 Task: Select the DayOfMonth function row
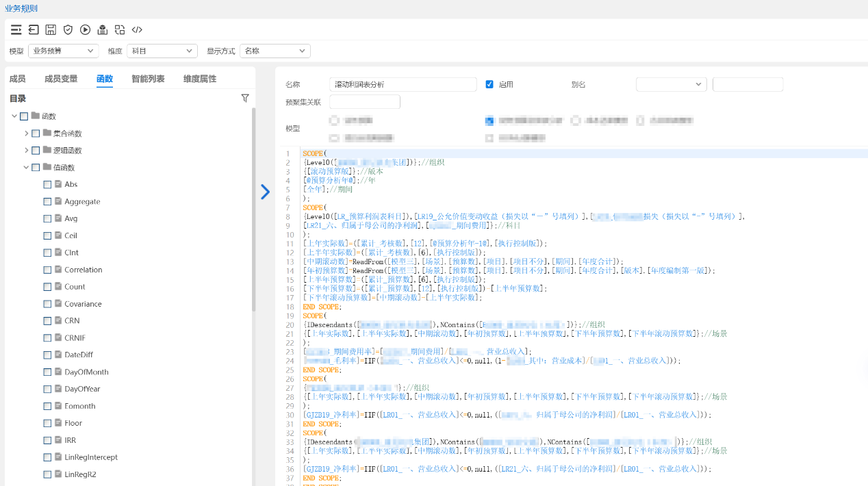click(x=86, y=372)
